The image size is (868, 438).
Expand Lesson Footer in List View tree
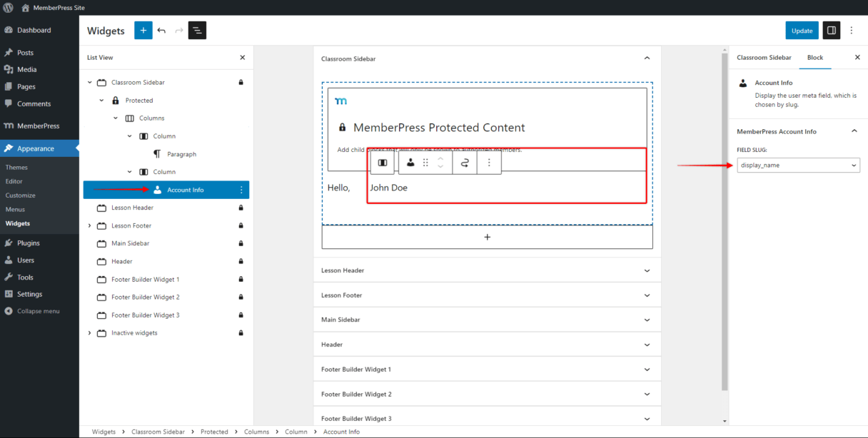tap(90, 225)
